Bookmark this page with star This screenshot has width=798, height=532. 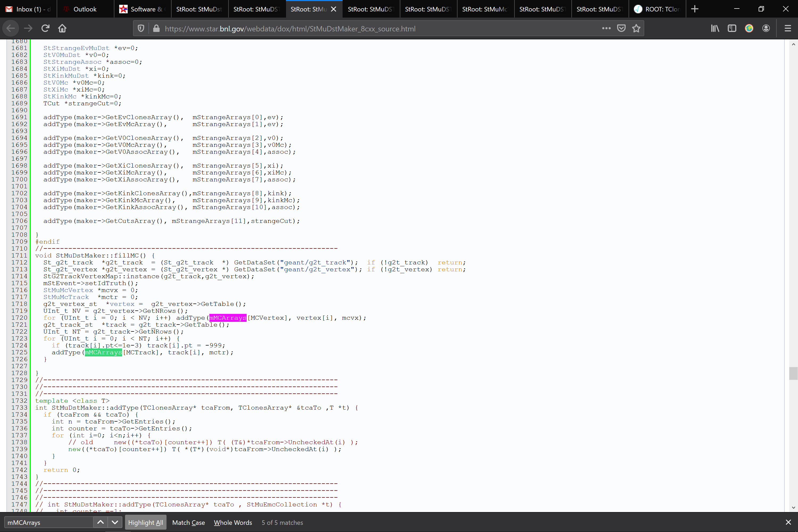[x=636, y=28]
